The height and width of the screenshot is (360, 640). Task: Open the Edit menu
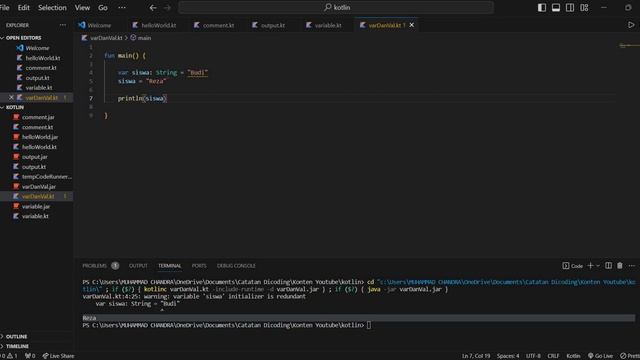pyautogui.click(x=24, y=7)
